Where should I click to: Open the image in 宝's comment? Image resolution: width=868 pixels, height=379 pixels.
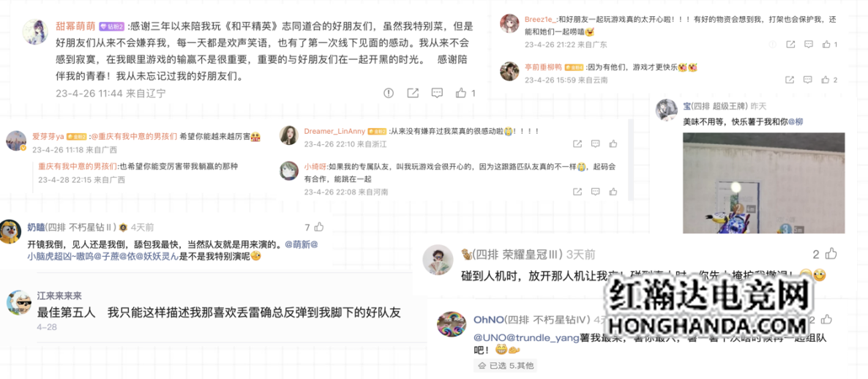[x=763, y=183]
